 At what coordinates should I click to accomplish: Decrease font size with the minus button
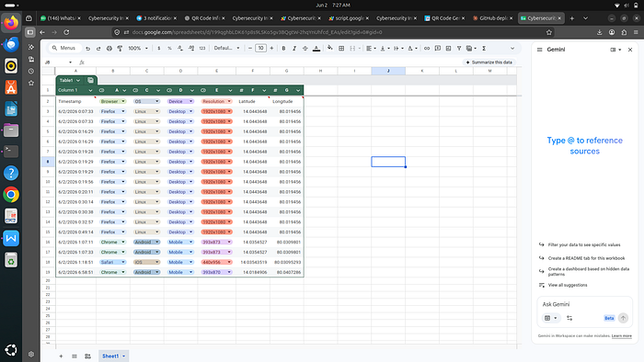[249, 49]
